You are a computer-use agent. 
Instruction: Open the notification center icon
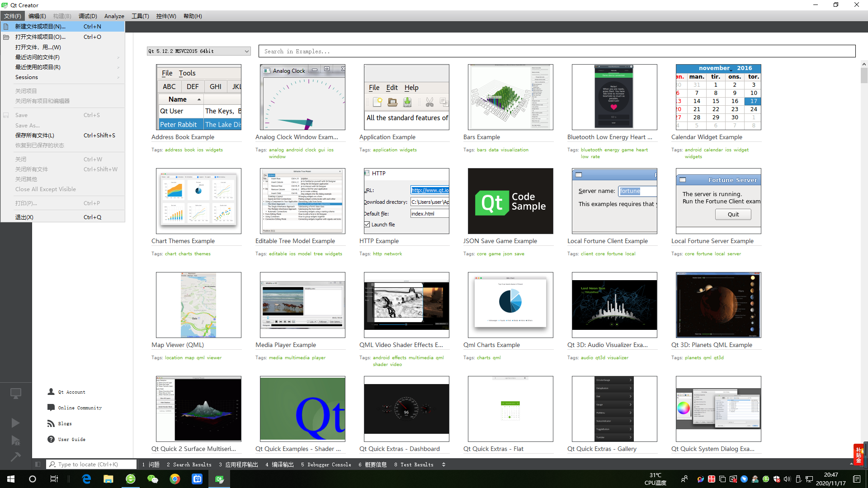click(x=857, y=479)
